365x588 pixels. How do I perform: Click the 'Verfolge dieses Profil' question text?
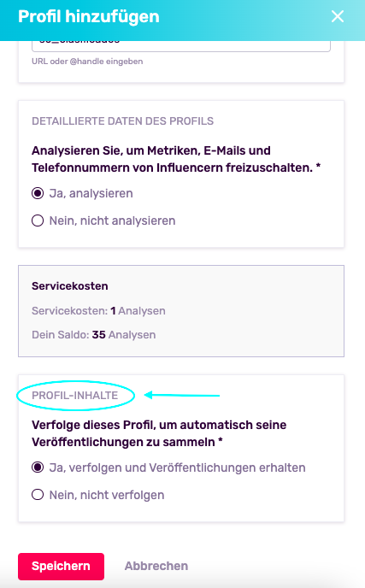pyautogui.click(x=159, y=433)
